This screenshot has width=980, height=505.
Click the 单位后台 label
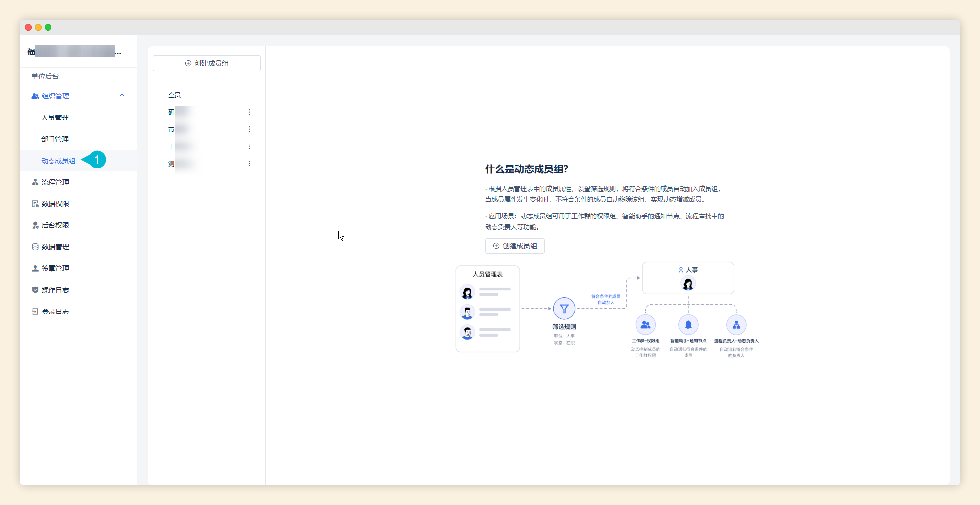45,76
